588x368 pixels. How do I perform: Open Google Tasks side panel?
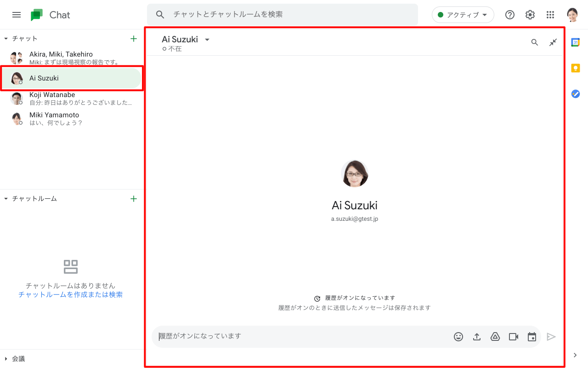575,94
